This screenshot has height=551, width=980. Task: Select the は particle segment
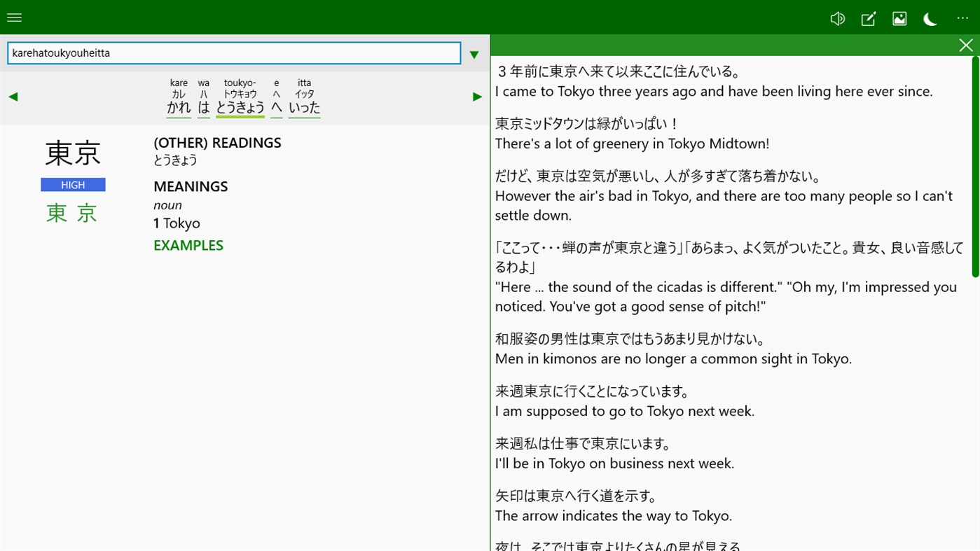coord(203,106)
